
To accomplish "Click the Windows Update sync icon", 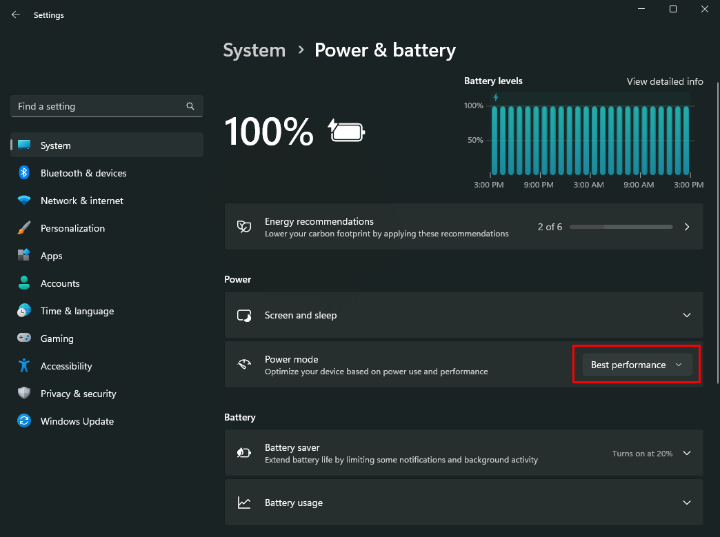I will click(x=24, y=421).
